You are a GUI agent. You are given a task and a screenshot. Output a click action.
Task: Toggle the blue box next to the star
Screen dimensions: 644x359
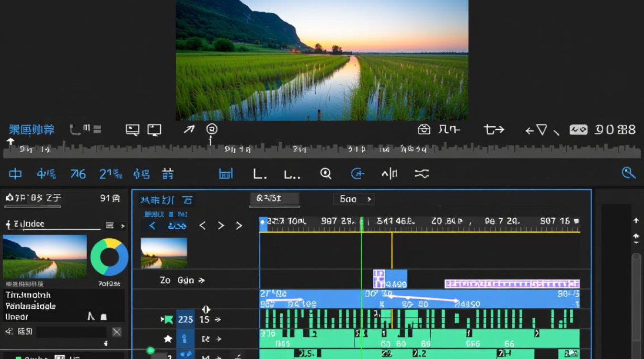tap(185, 339)
